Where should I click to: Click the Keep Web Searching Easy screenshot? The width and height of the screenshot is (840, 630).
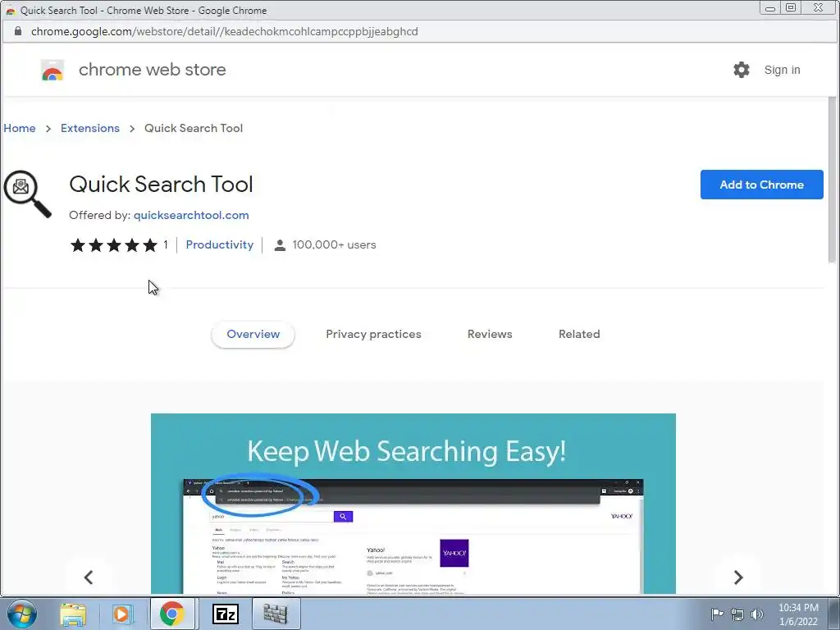pyautogui.click(x=413, y=503)
